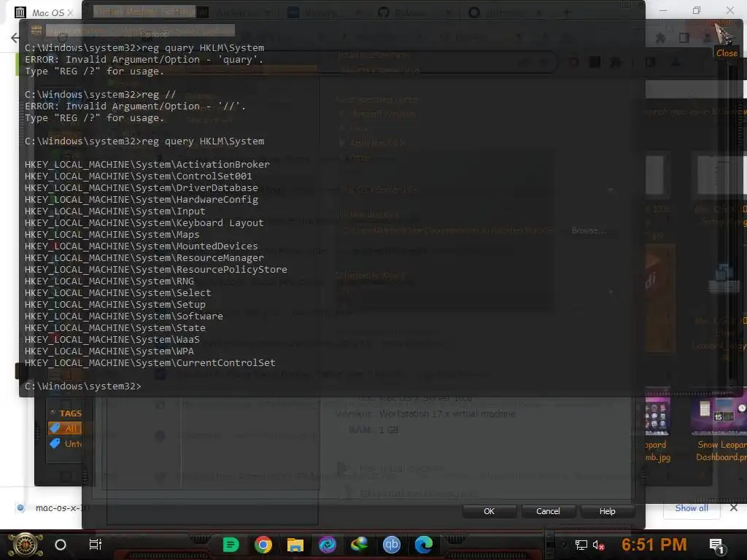Open Microsoft Edge from the taskbar
The height and width of the screenshot is (560, 747).
point(424,545)
